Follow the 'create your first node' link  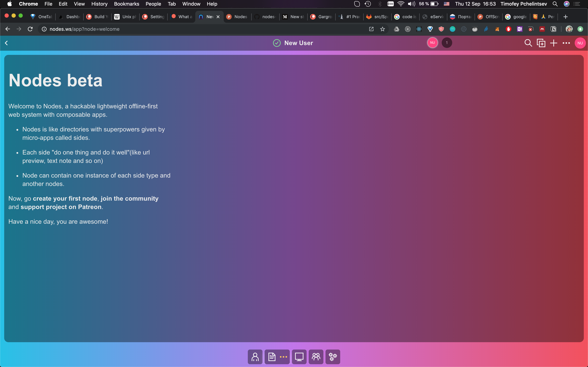[x=65, y=199]
